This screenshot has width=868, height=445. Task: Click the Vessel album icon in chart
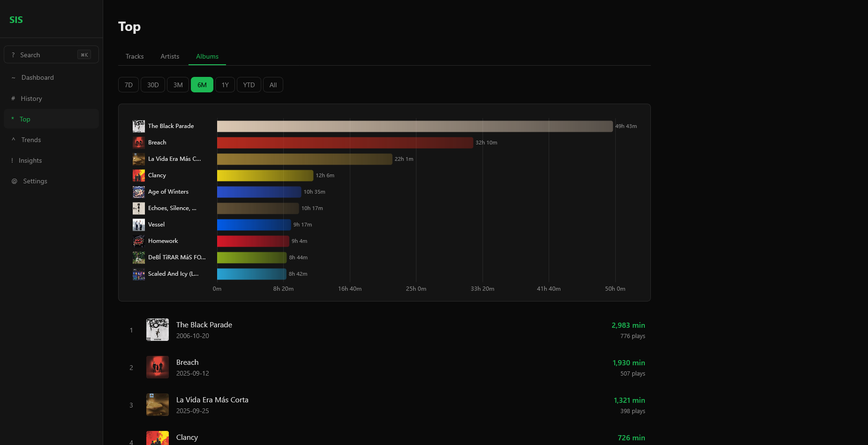click(139, 225)
